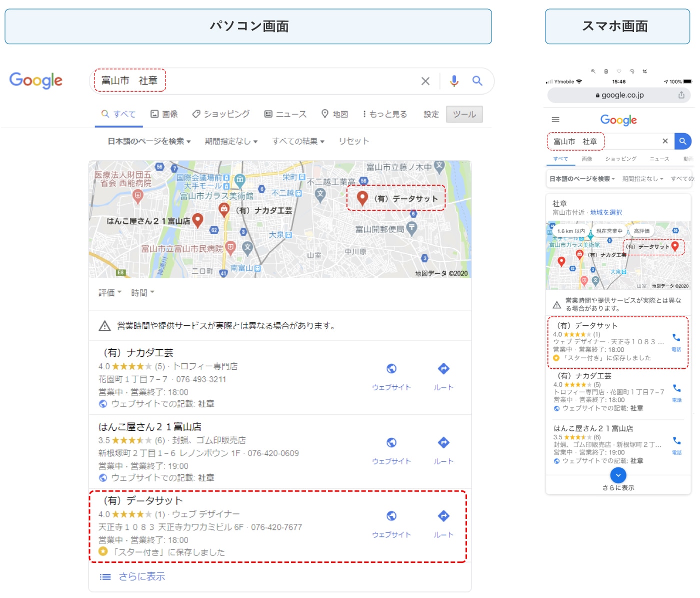Switch to ニュース tab on PC

pyautogui.click(x=285, y=114)
